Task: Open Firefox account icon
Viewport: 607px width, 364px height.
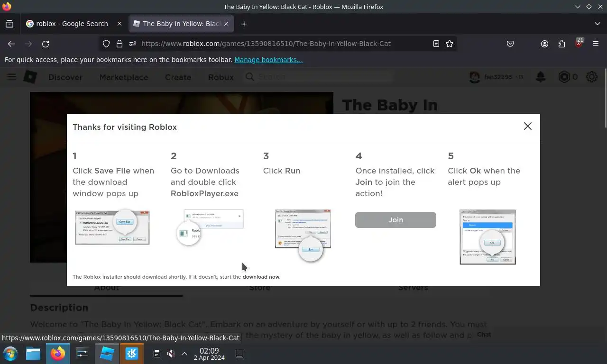Action: click(x=544, y=44)
